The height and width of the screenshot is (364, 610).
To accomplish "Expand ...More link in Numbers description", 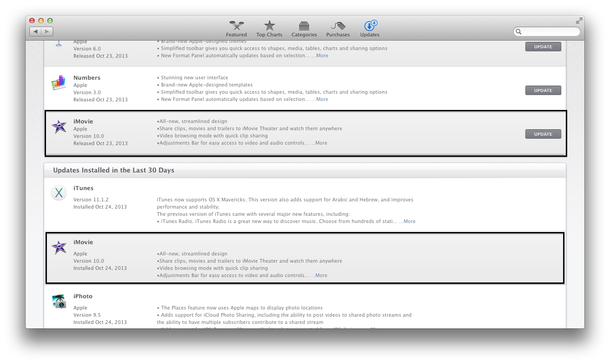I will (319, 99).
